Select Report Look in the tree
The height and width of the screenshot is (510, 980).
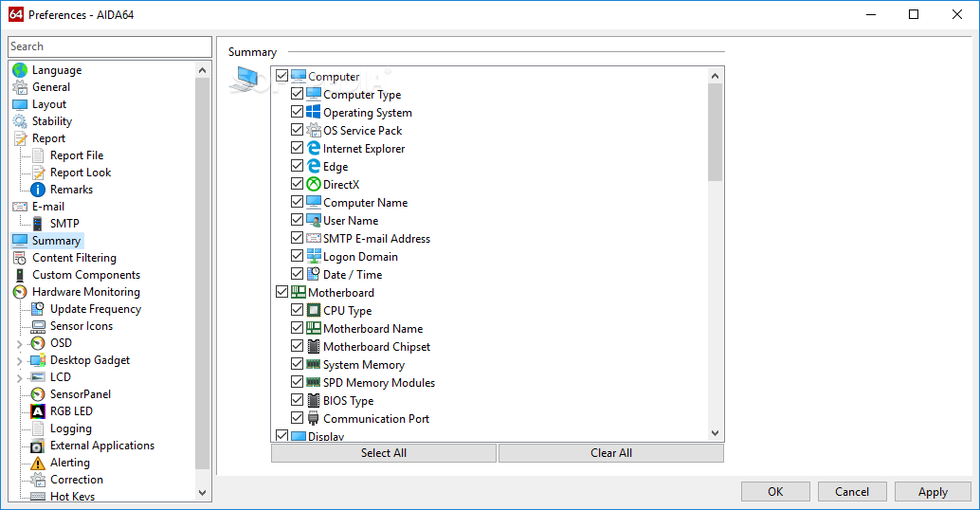(x=81, y=173)
